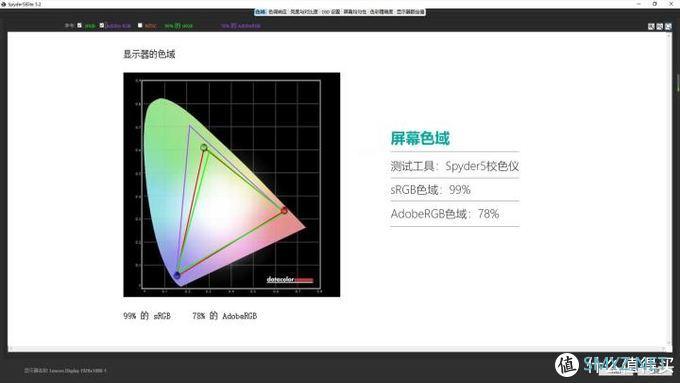Open the 亮度与对比度 tab
This screenshot has width=680, height=383.
pos(304,12)
